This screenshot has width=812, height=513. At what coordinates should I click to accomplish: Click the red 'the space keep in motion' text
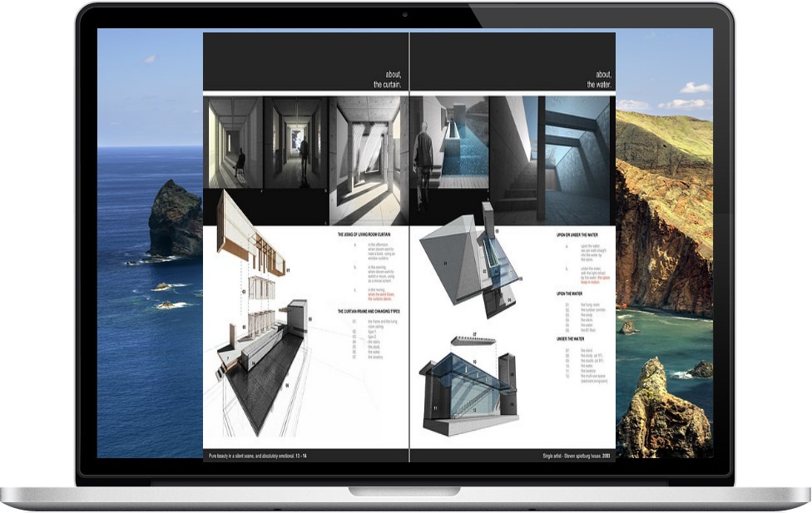(596, 280)
